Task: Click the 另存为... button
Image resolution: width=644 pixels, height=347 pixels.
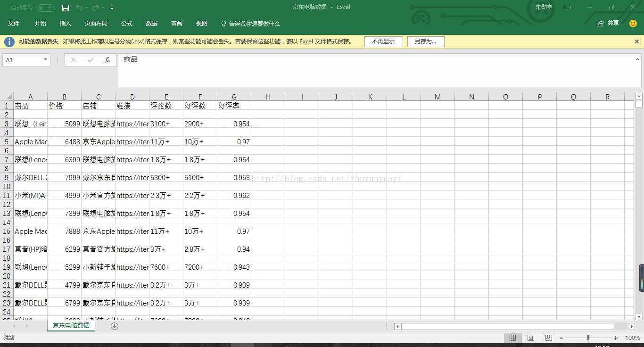Action: 426,41
